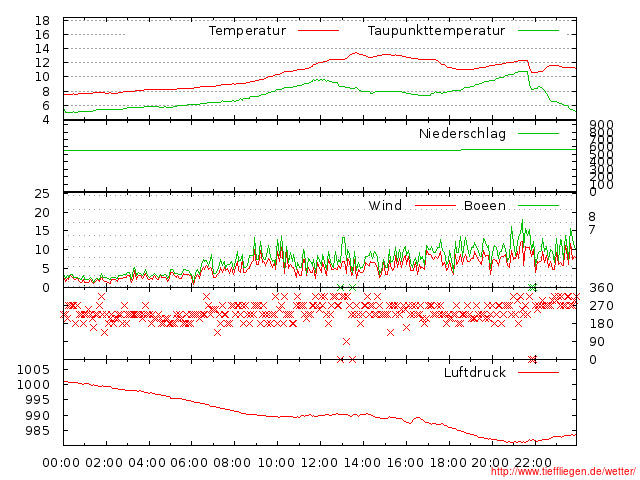
Task: Click the 1000 pressure axis value
Action: coord(33,384)
